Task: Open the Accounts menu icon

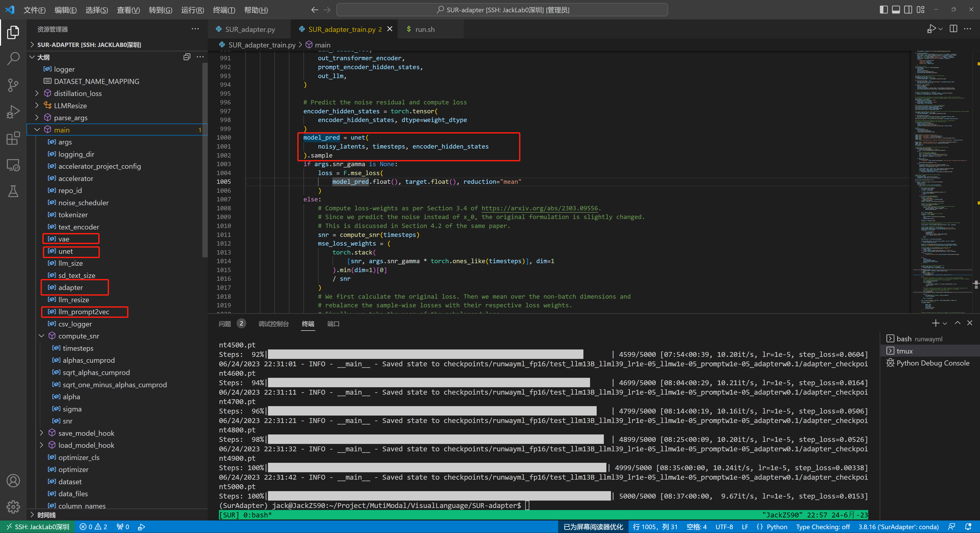Action: (13, 481)
